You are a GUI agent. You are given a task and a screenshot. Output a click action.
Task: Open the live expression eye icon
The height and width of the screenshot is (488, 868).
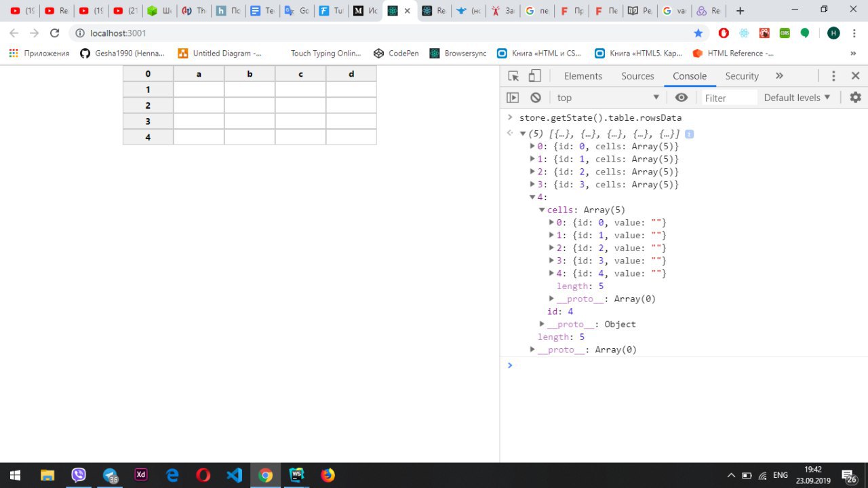[x=682, y=98]
